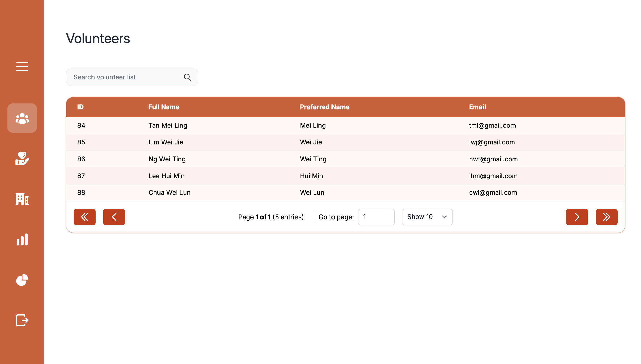Sort by the Email column header

coord(477,107)
